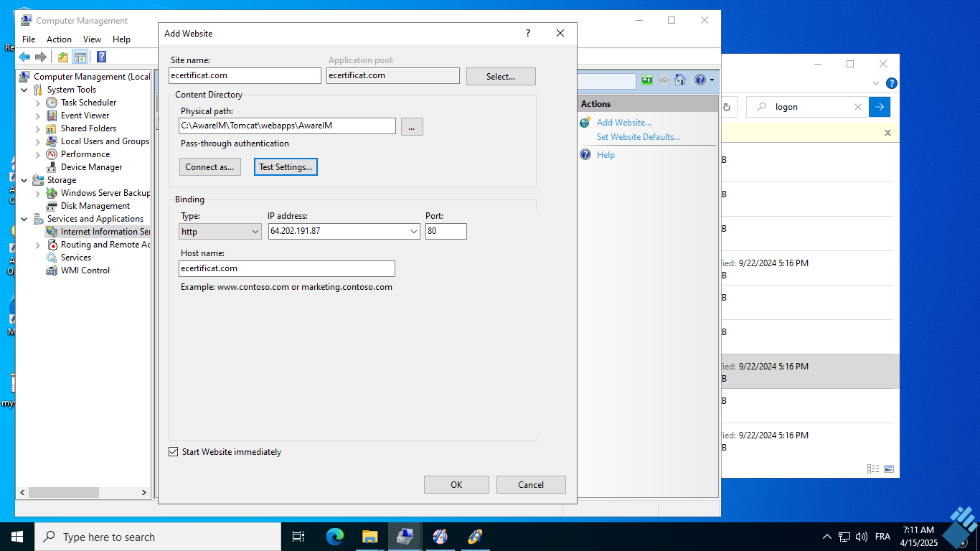Expand the Event Viewer node
Screen dimensions: 980x551
click(x=38, y=116)
